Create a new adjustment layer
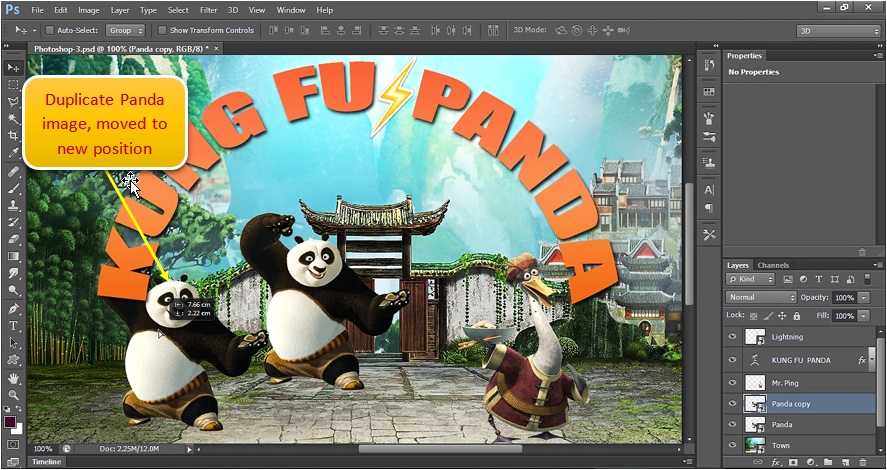This screenshot has height=470, width=887. click(810, 462)
